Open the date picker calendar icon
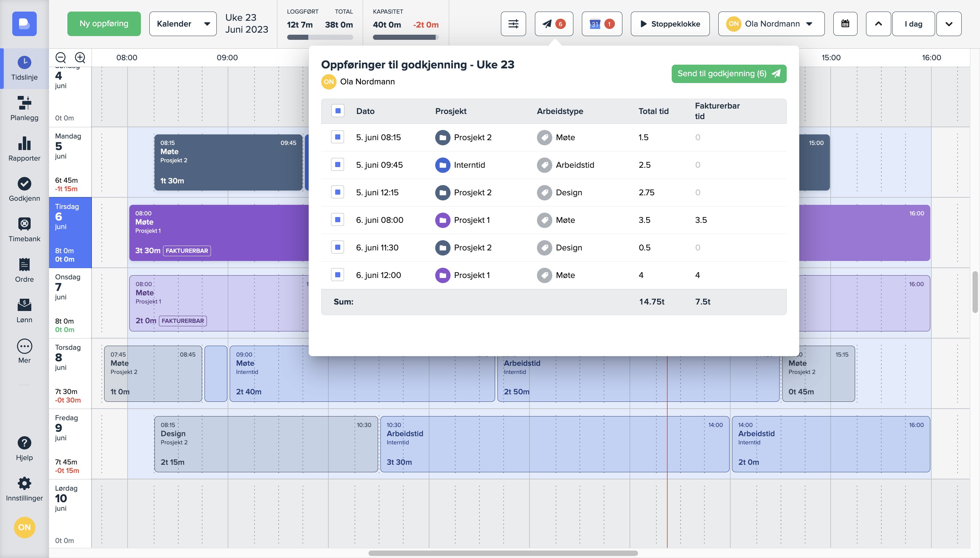The image size is (980, 558). [845, 24]
